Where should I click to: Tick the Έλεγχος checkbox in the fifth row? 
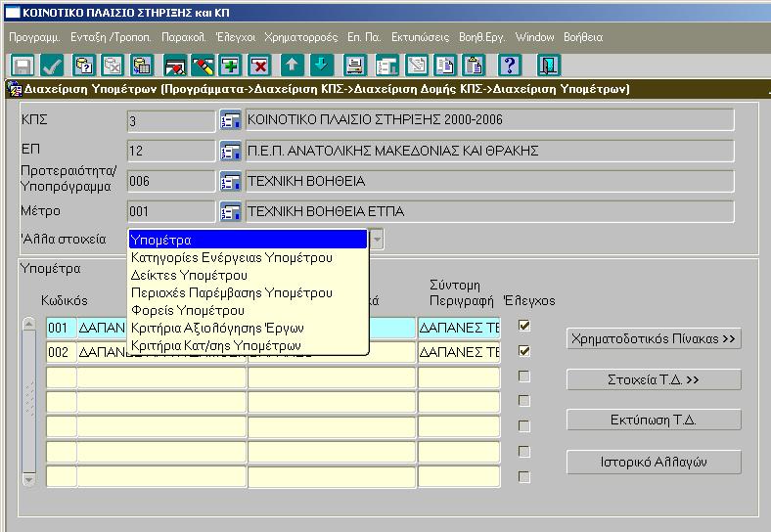click(524, 425)
